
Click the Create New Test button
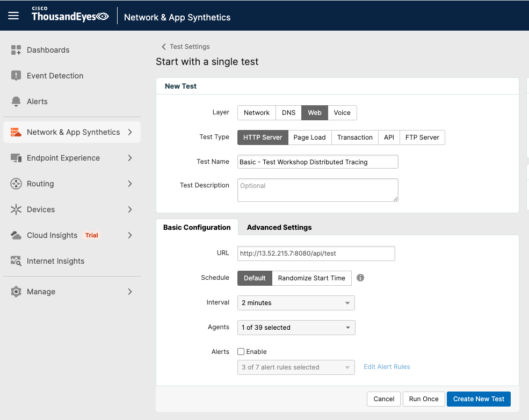[x=479, y=399]
